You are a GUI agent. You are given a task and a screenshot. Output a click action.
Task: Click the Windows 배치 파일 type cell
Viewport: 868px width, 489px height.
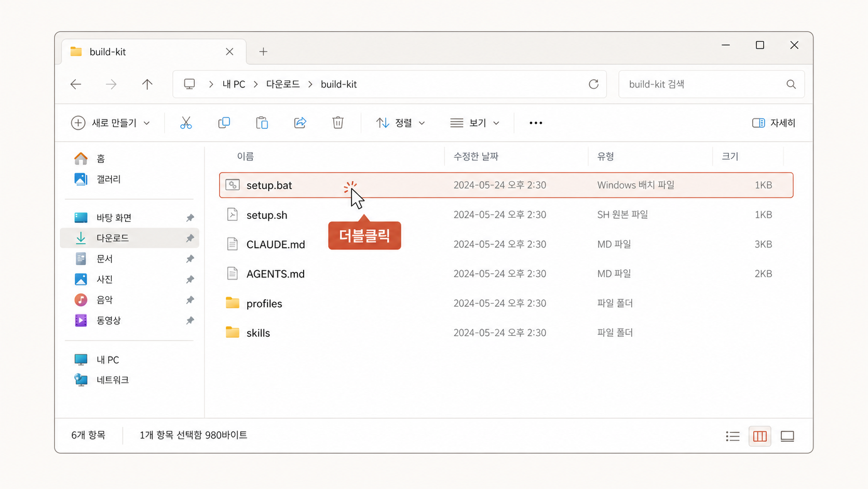[x=635, y=185]
